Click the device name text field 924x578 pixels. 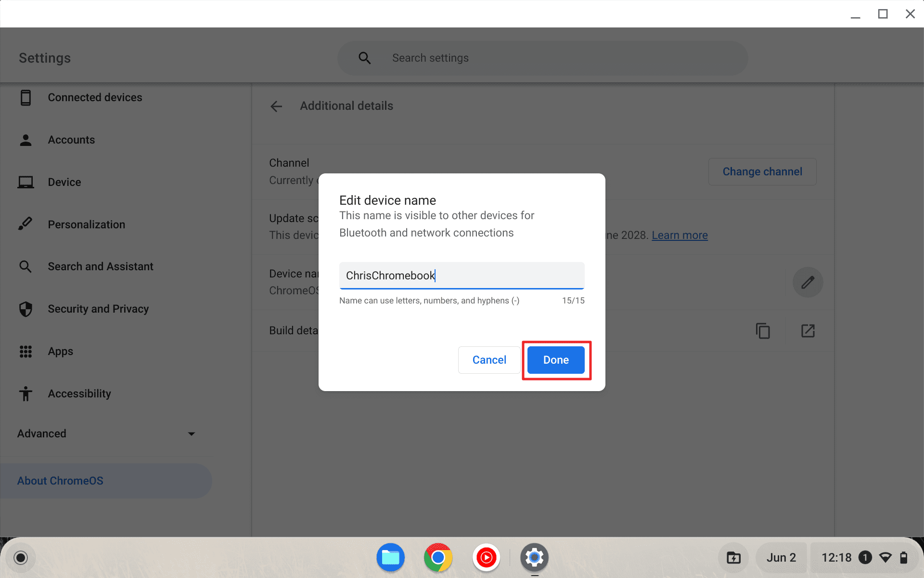pyautogui.click(x=462, y=276)
